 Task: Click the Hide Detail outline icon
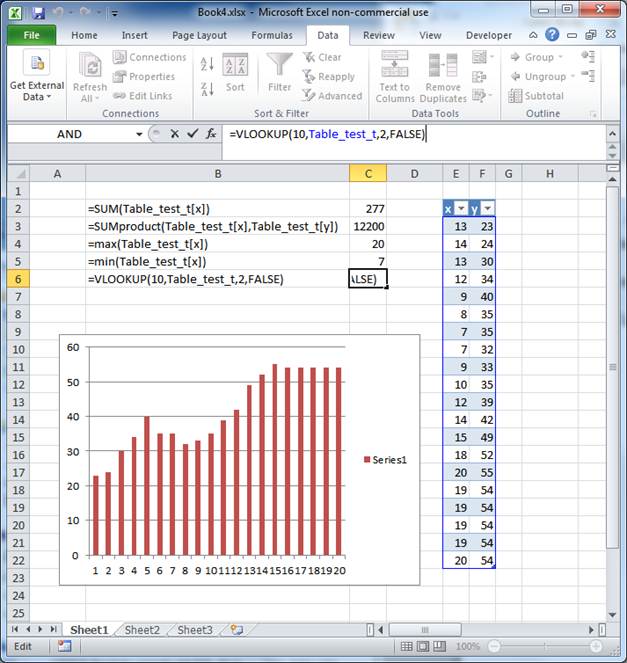click(x=588, y=76)
